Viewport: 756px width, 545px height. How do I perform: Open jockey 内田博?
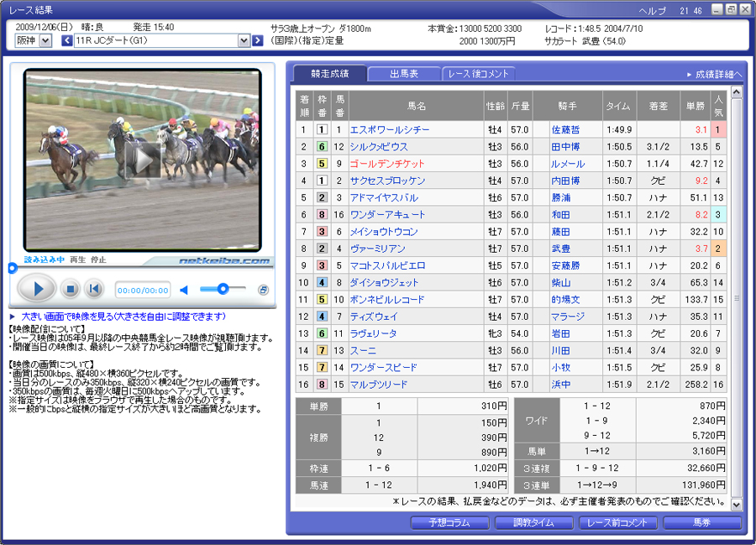pos(565,181)
